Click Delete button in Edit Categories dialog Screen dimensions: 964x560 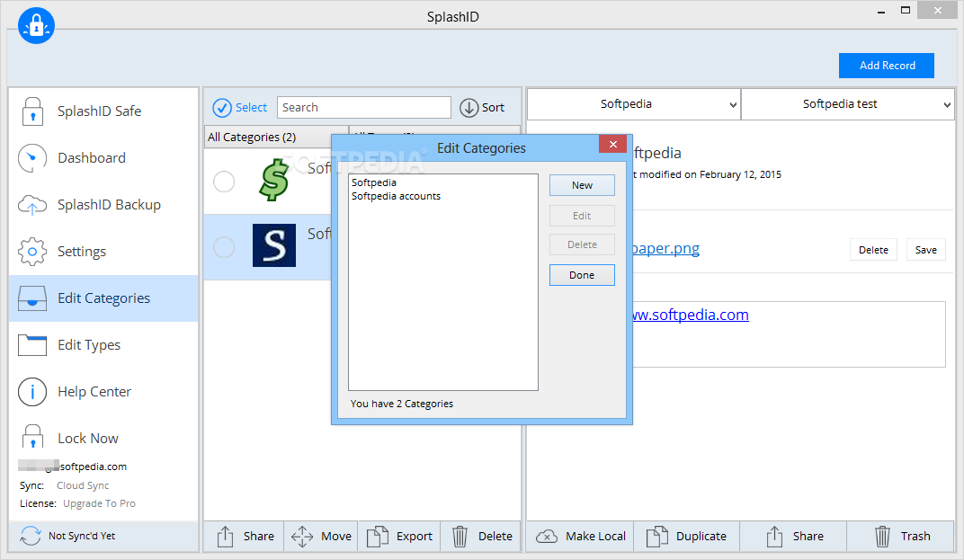click(582, 244)
